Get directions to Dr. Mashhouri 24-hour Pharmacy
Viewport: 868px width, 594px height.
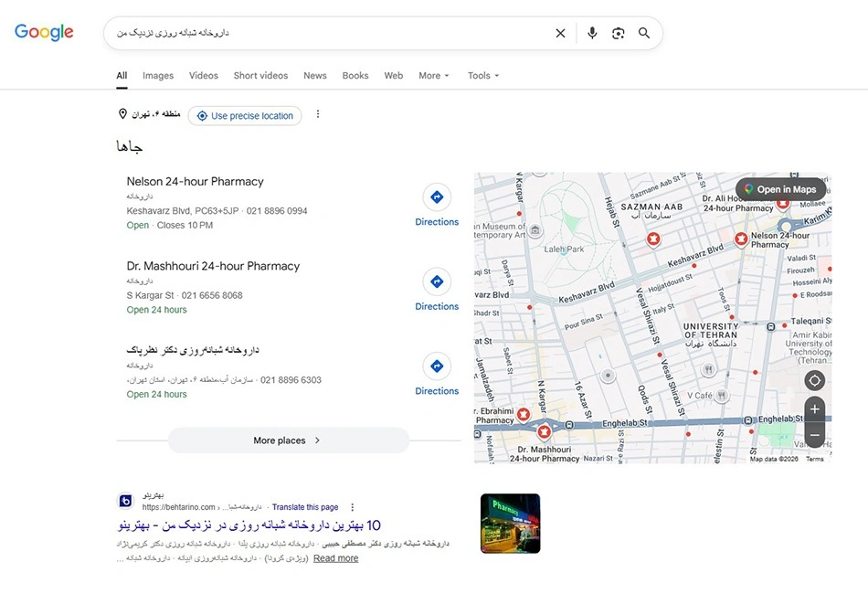[437, 290]
